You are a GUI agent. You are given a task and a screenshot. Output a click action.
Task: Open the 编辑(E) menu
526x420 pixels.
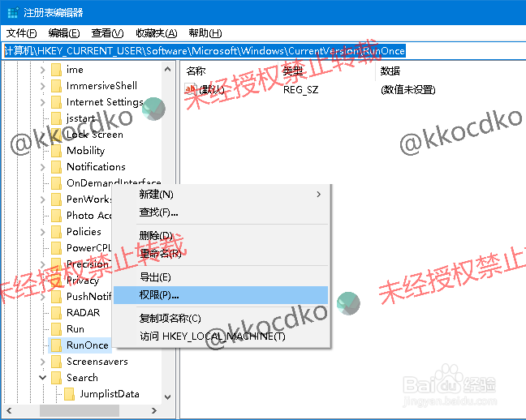click(64, 33)
